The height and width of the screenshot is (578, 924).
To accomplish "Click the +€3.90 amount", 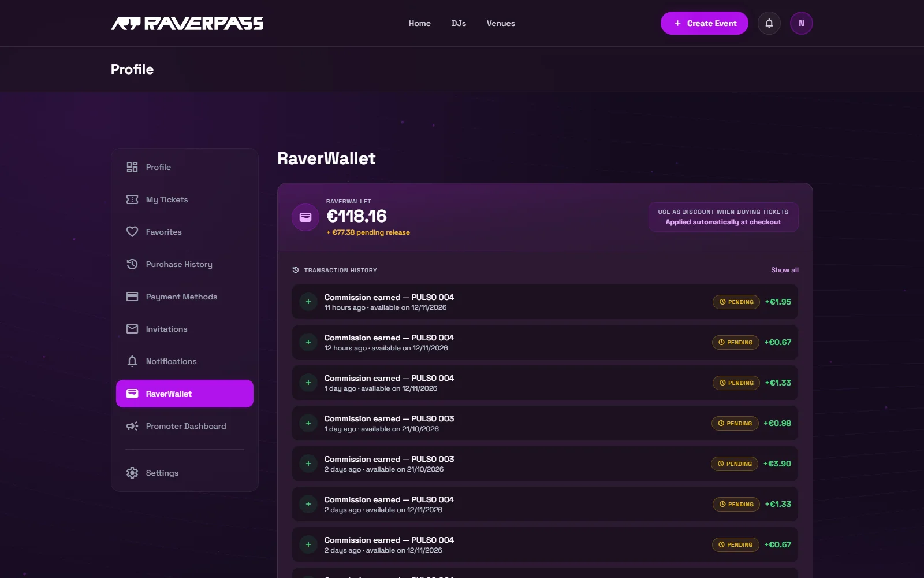I will [x=777, y=464].
